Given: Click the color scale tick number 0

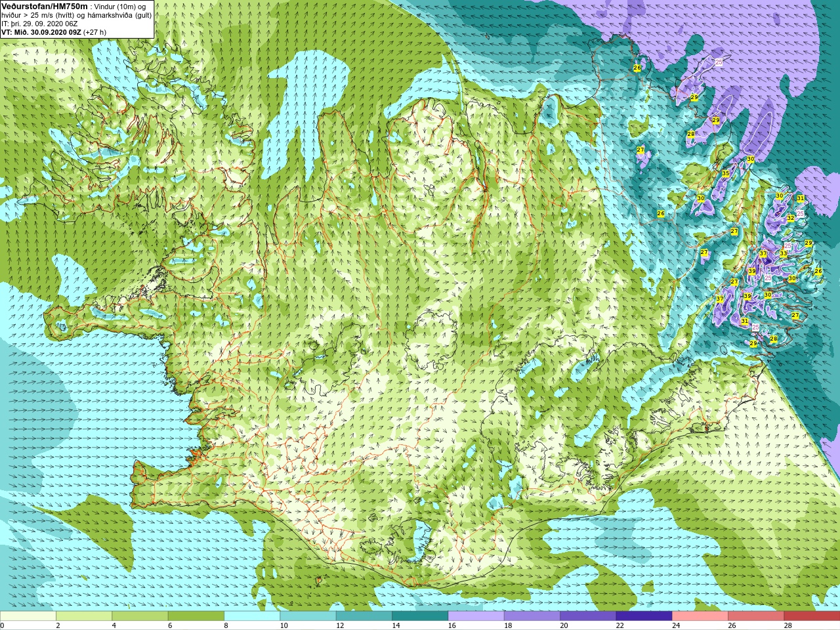Looking at the screenshot, I should pyautogui.click(x=2, y=625).
